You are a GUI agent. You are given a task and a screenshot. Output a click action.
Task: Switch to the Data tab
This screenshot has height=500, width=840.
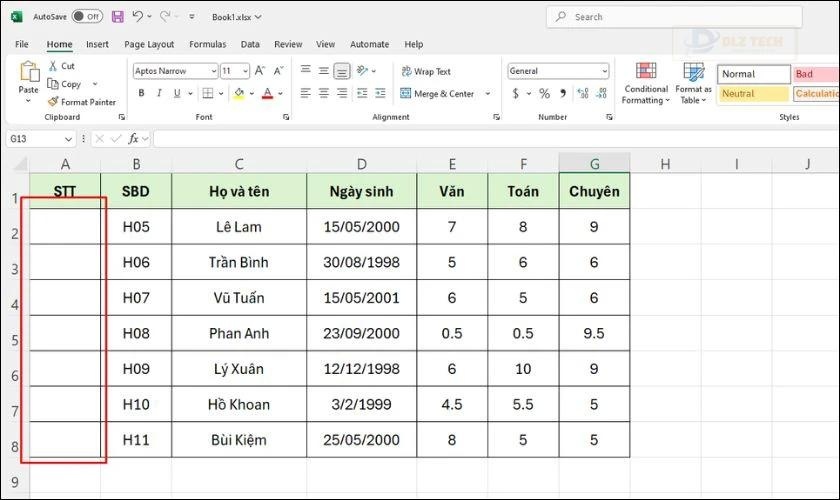(x=250, y=44)
